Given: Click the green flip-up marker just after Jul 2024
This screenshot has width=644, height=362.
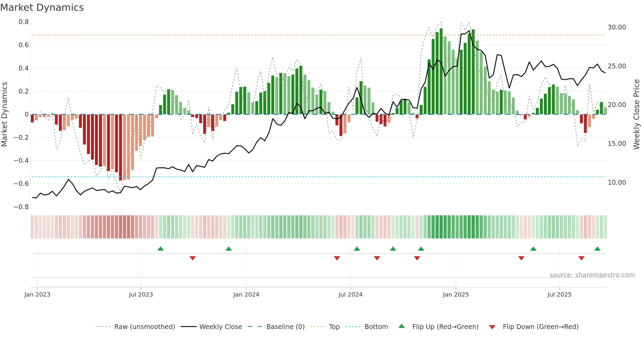Looking at the screenshot, I should (x=357, y=249).
